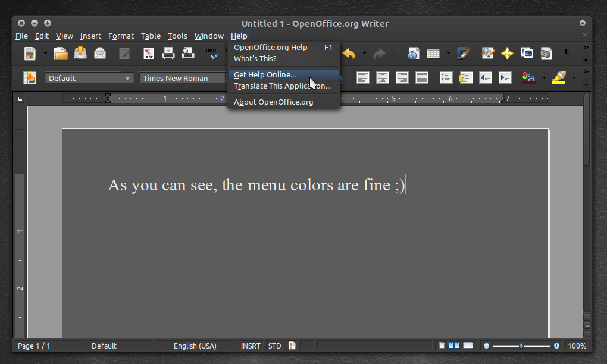Click the Edit File icon
The width and height of the screenshot is (607, 364).
tap(124, 54)
